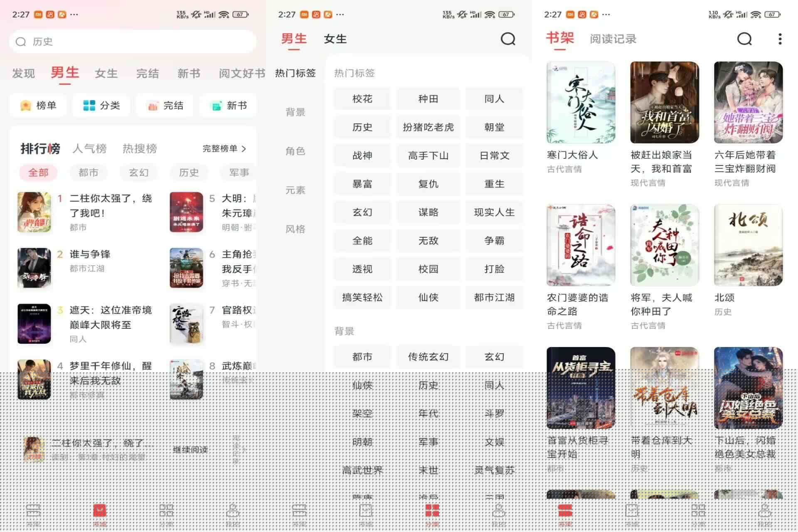Tap the 无敌 tag
This screenshot has height=532, width=798.
click(x=428, y=241)
